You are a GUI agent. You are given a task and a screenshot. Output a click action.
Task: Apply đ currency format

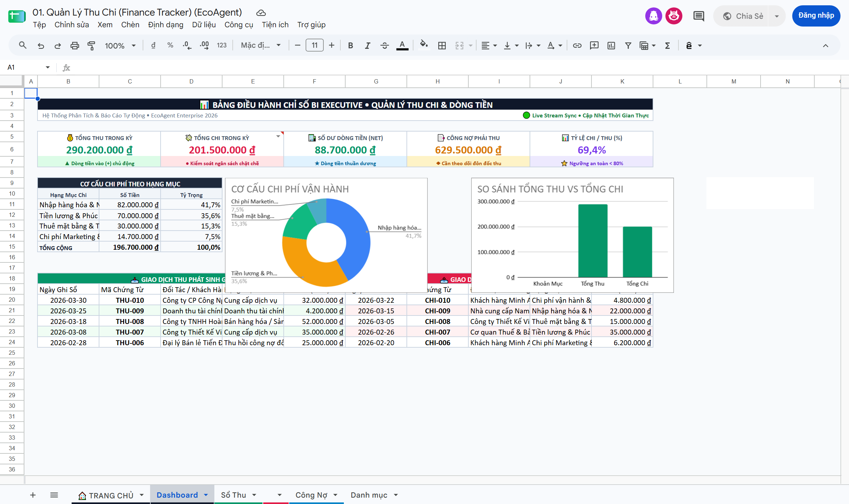153,45
